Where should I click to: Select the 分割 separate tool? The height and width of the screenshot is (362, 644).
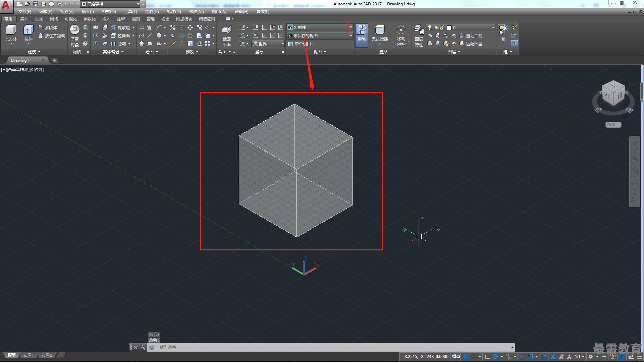(x=118, y=44)
